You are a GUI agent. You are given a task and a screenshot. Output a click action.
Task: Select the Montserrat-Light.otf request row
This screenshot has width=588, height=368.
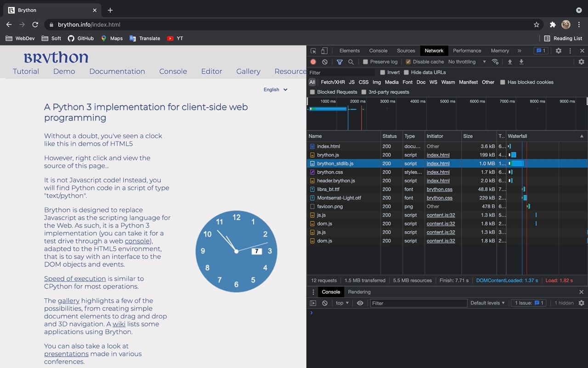[x=447, y=198]
